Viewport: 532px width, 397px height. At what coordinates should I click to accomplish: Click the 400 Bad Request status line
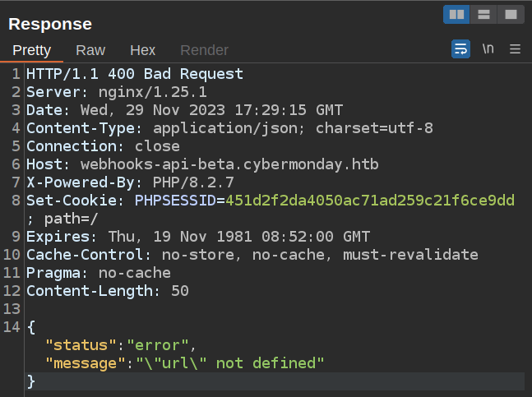click(x=135, y=74)
